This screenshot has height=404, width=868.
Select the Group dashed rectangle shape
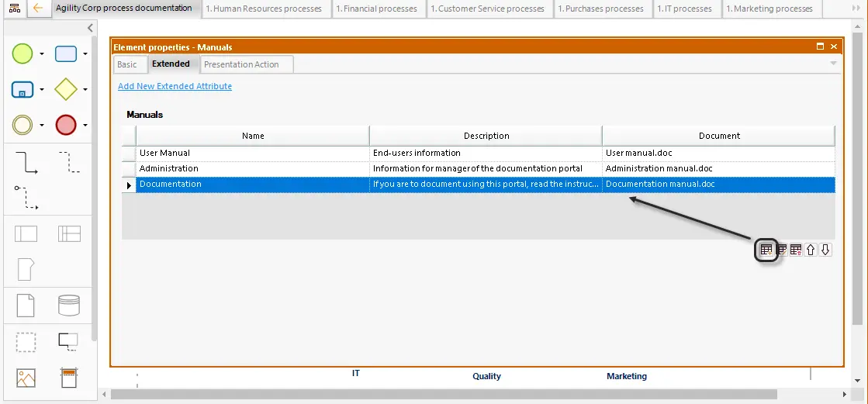pos(26,343)
